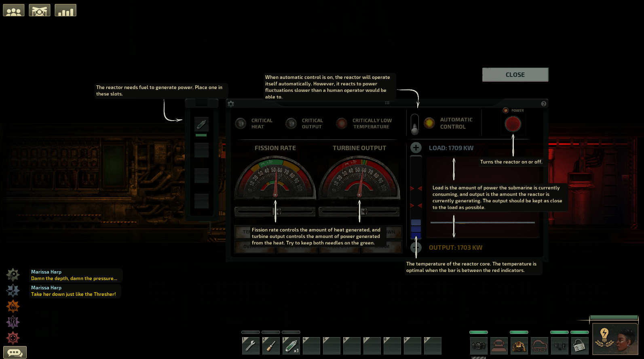Click the empty headset glasses equipment slot
644x359 pixels.
click(x=539, y=346)
